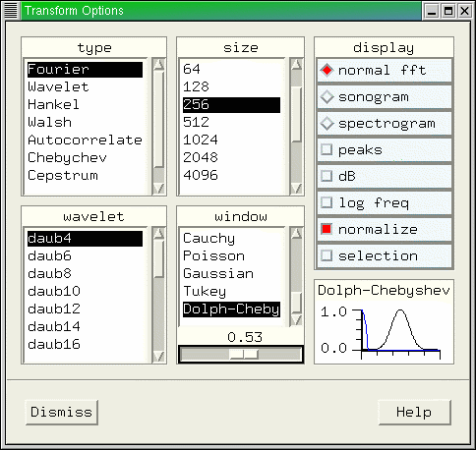Enable the peaks checkbox

(x=385, y=150)
